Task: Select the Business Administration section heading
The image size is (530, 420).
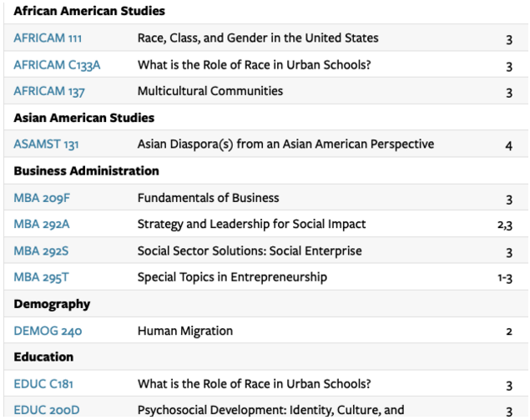Action: (86, 171)
